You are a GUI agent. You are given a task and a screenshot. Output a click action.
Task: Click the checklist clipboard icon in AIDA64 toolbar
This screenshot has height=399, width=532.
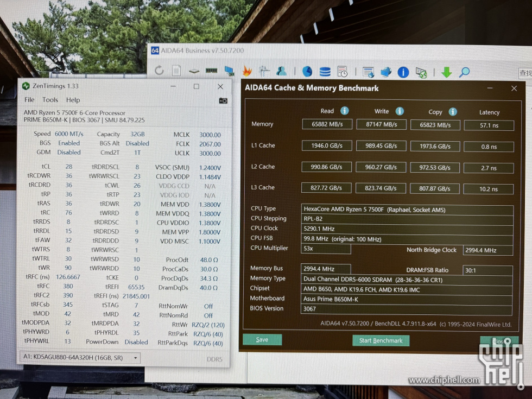click(264, 71)
